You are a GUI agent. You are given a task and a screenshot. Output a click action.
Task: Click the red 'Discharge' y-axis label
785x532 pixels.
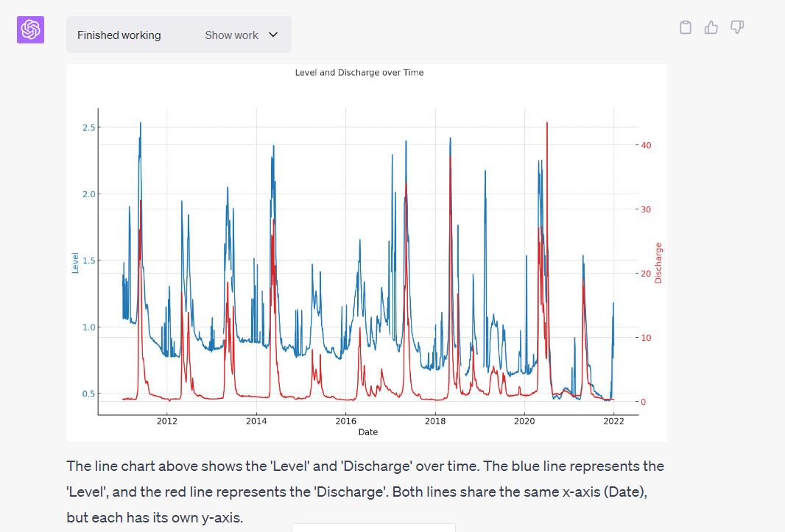click(658, 263)
